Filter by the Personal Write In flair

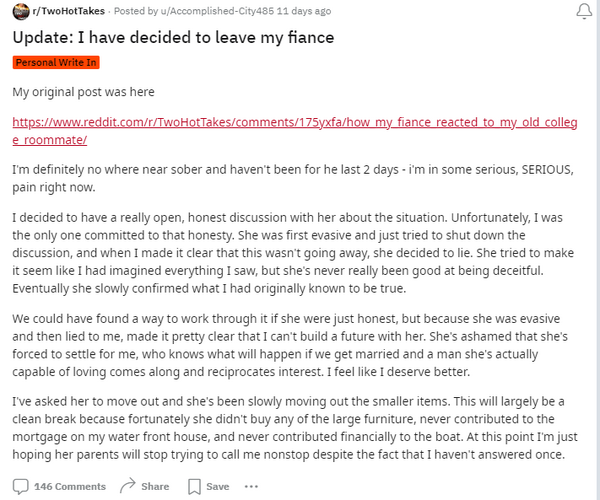click(x=56, y=62)
